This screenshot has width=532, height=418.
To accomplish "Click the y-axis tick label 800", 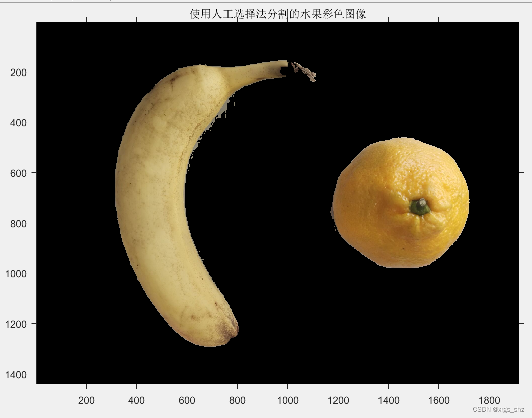I will [x=18, y=224].
